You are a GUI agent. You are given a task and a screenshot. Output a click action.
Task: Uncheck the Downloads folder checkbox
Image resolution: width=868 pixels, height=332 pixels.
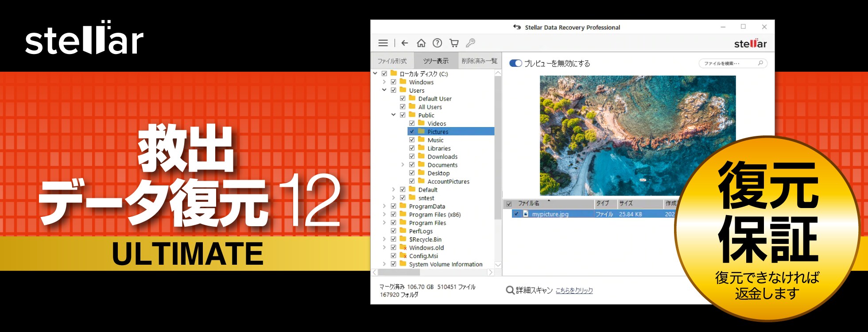412,157
